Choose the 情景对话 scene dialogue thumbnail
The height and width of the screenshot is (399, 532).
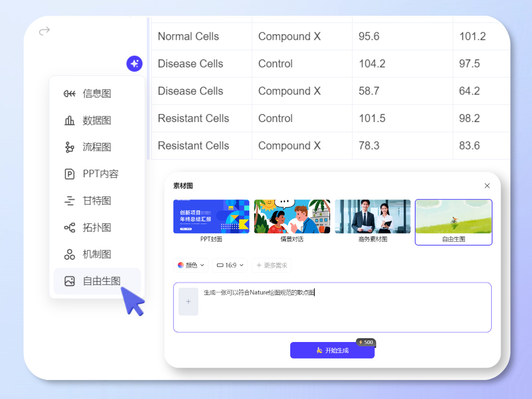pos(292,217)
